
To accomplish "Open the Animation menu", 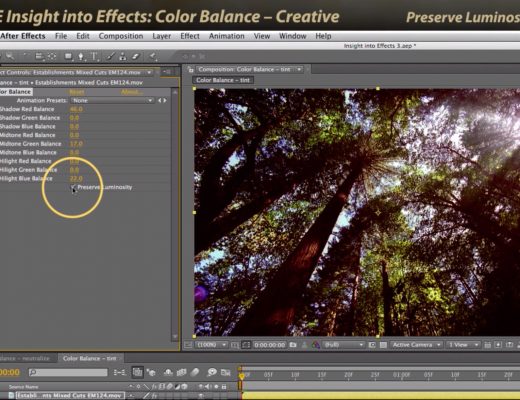I will coord(226,36).
